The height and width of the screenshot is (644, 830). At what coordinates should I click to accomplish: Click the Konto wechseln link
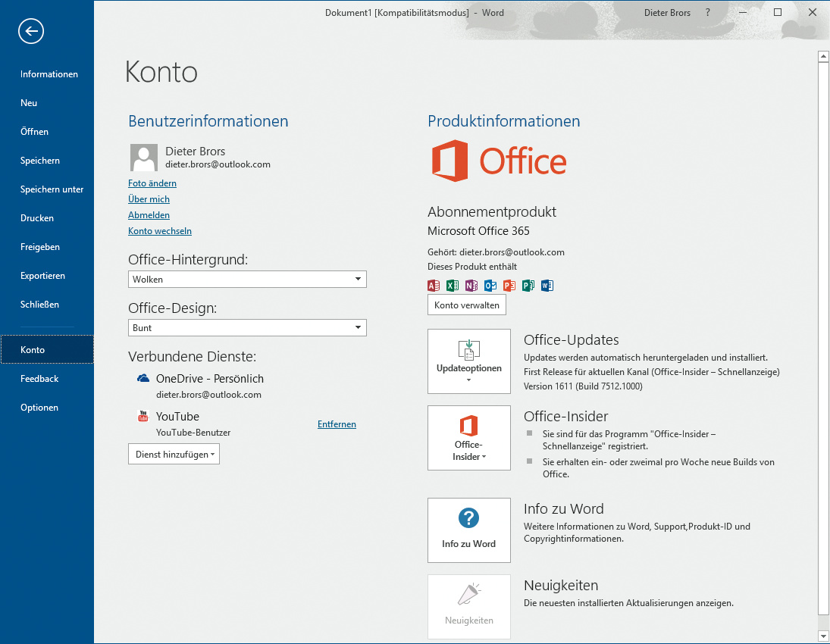click(x=160, y=231)
